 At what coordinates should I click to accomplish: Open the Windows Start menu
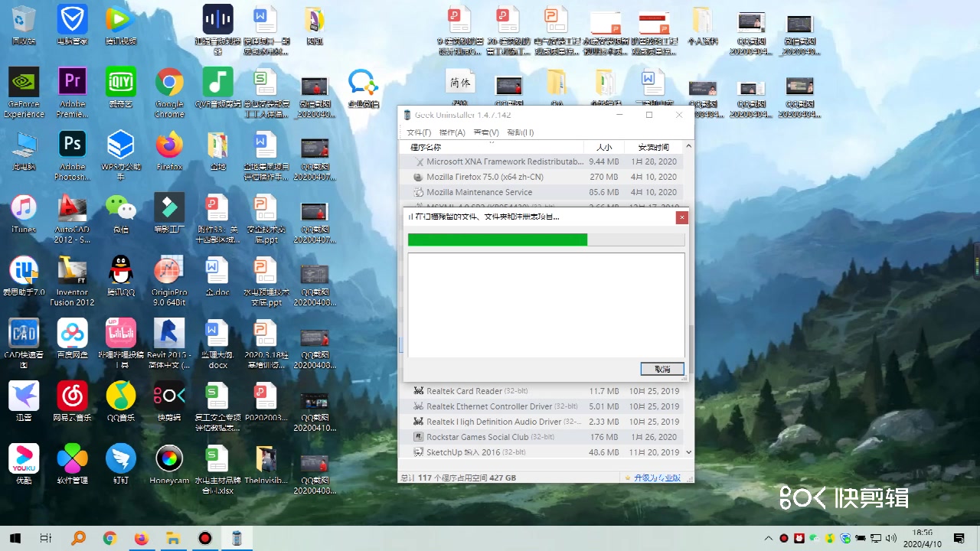tap(15, 538)
